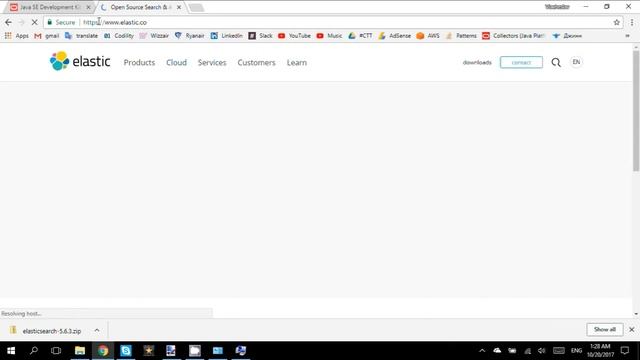
Task: Open the Apps bookmark shortcut
Action: [17, 36]
